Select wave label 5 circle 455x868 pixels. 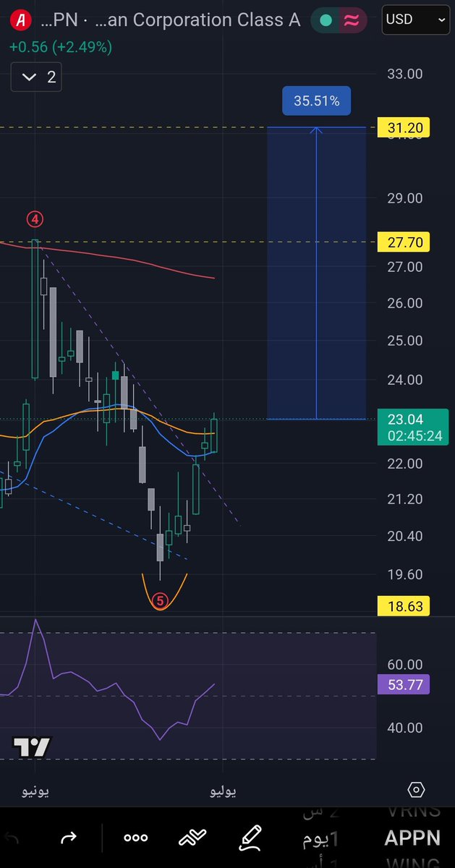[161, 600]
